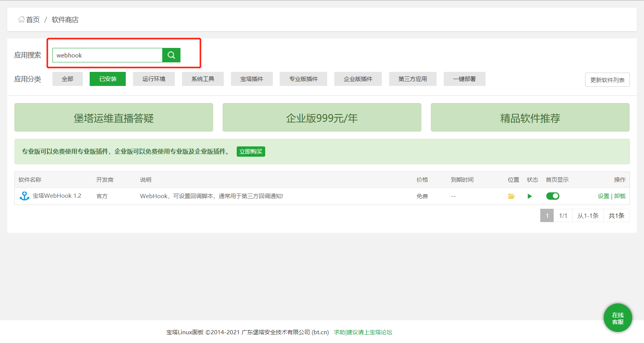
Task: Click the 操作 column header
Action: (x=620, y=180)
